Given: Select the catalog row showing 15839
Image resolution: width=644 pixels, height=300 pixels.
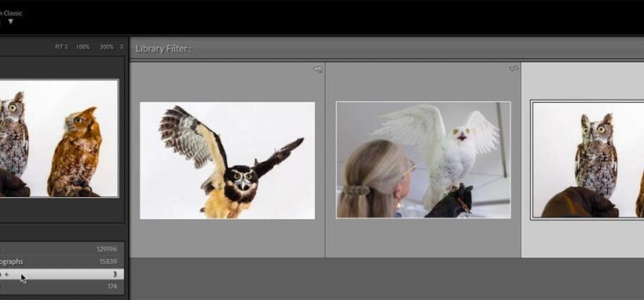Looking at the screenshot, I should coord(61,262).
